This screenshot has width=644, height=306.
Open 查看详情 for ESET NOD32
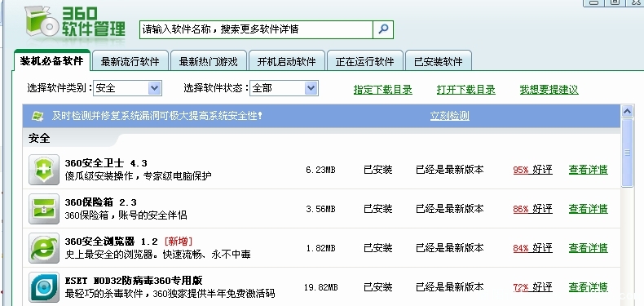[588, 287]
